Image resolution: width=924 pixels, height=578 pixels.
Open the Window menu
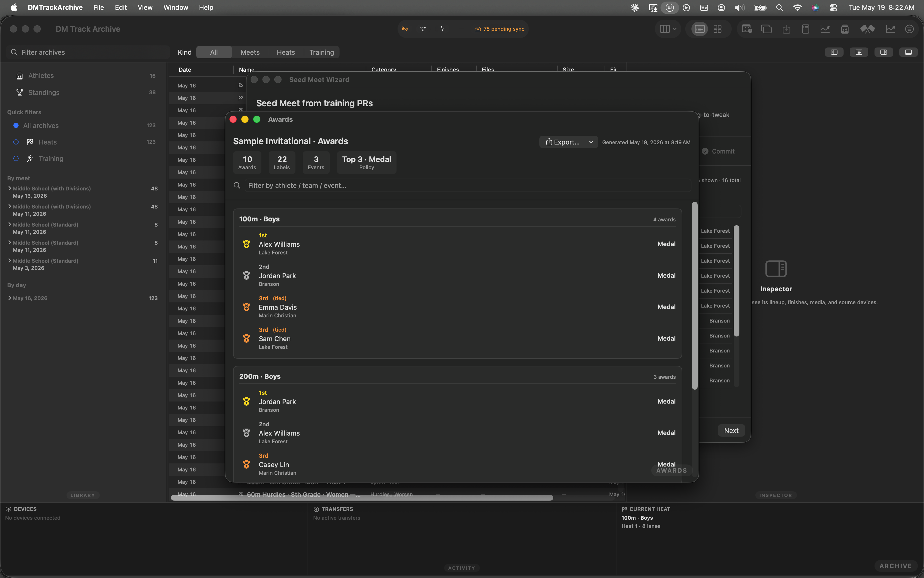point(176,8)
